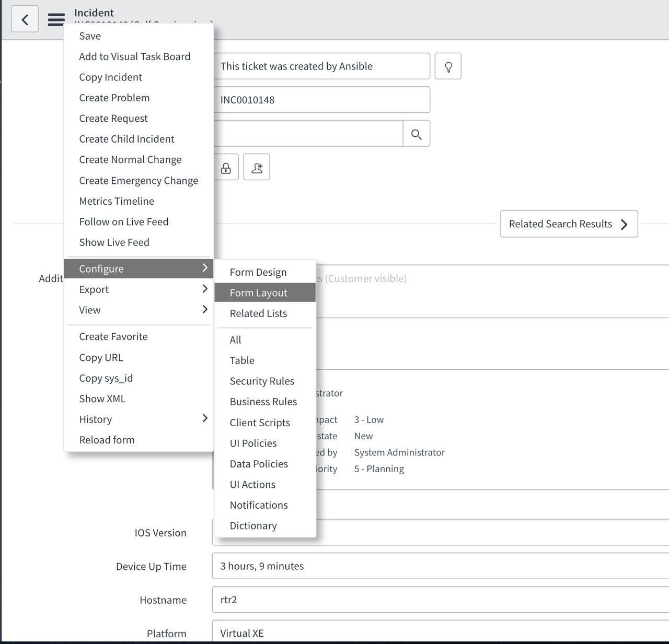Image resolution: width=669 pixels, height=644 pixels.
Task: Click Business Rules in Configure submenu
Action: click(x=263, y=402)
